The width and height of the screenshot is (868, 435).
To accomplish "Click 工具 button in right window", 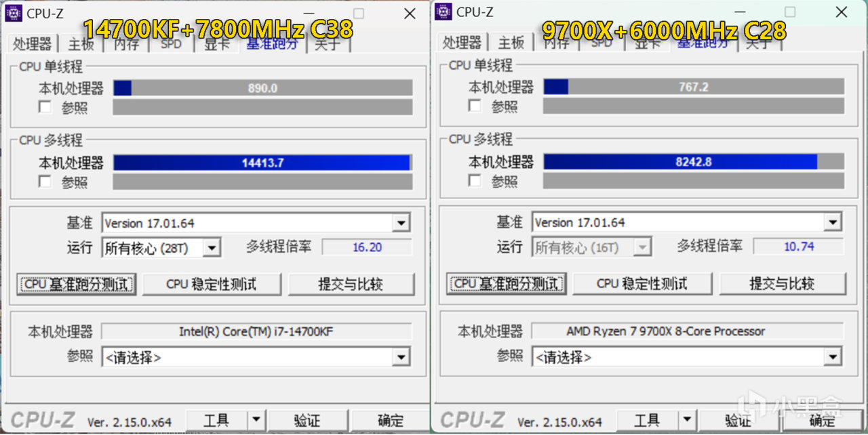I will pyautogui.click(x=647, y=420).
